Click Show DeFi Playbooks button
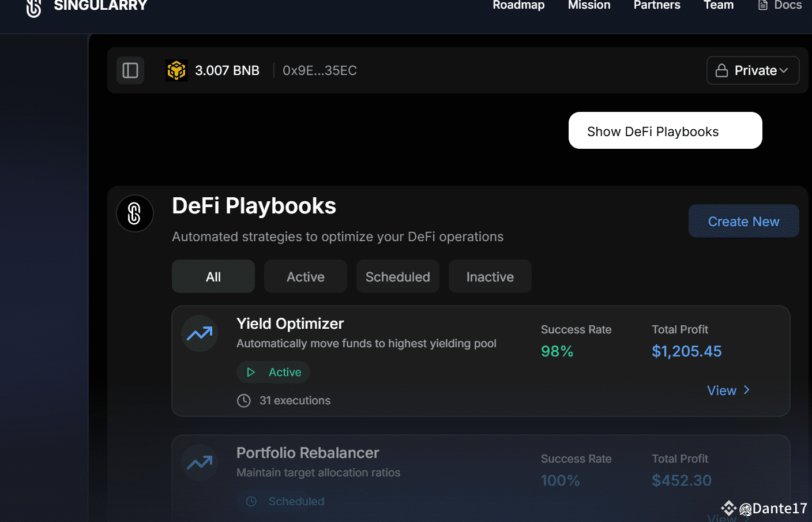Viewport: 812px width, 522px height. click(x=666, y=130)
